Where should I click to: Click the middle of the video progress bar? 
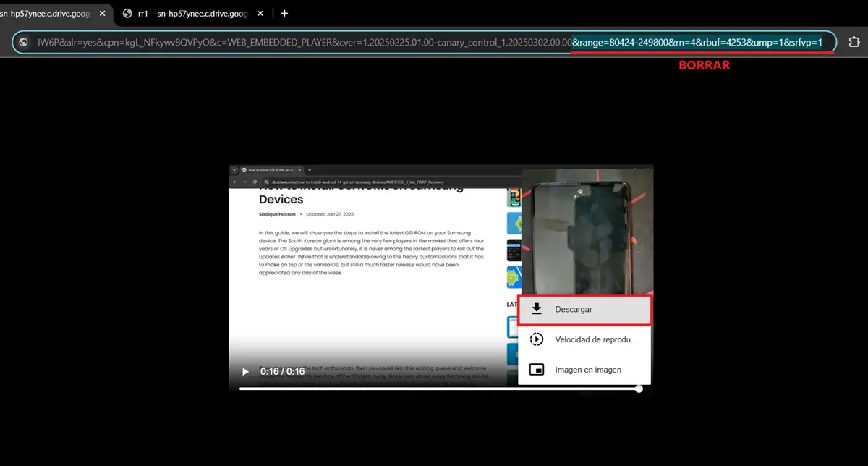pos(439,389)
